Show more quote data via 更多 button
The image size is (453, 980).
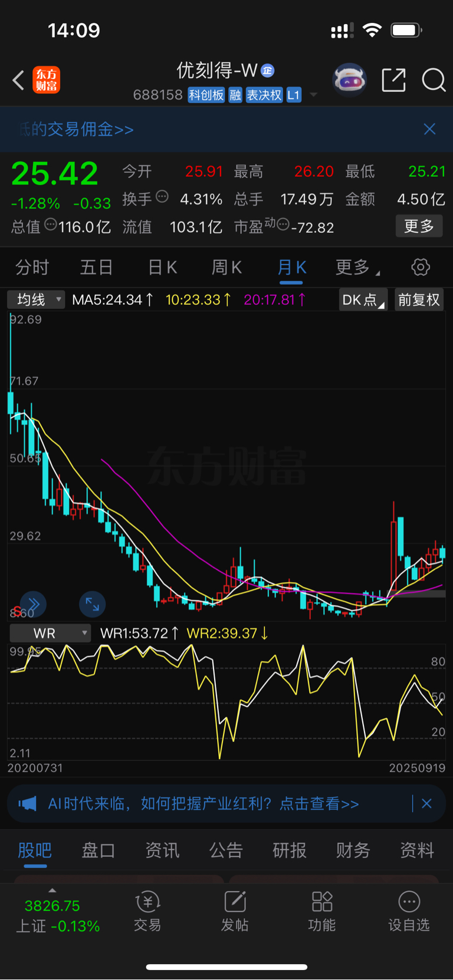(x=419, y=226)
